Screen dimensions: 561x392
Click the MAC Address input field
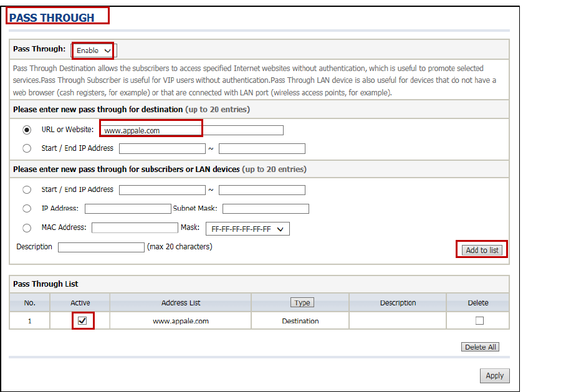(135, 227)
